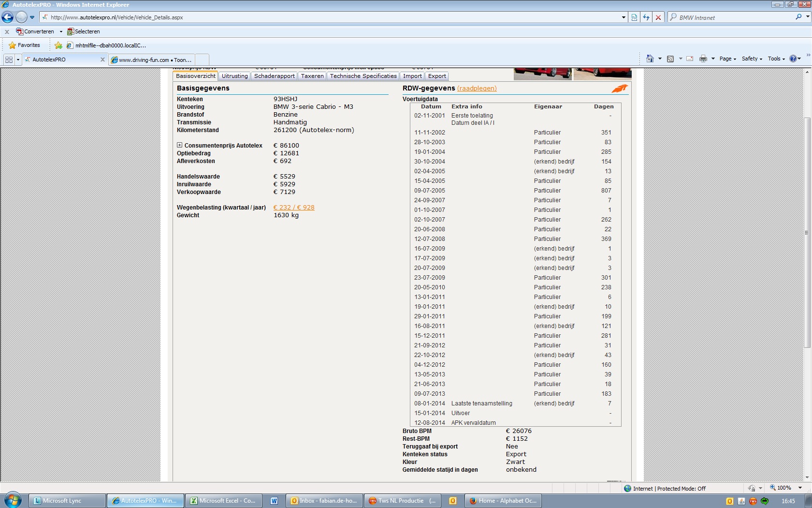Open the address bar history dropdown arrow
The height and width of the screenshot is (508, 812).
point(623,17)
